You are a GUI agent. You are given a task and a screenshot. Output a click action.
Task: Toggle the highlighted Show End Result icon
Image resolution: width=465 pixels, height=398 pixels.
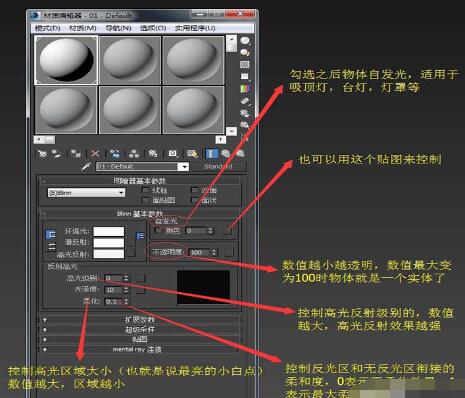click(x=211, y=154)
